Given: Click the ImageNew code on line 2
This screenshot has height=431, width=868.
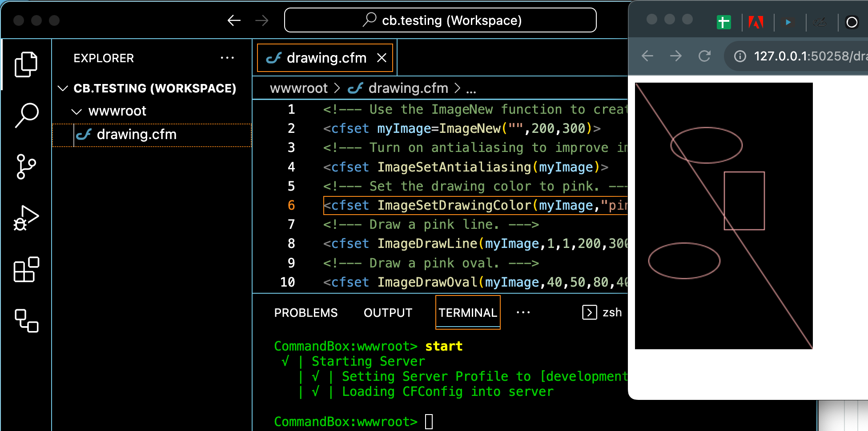Looking at the screenshot, I should [462, 128].
